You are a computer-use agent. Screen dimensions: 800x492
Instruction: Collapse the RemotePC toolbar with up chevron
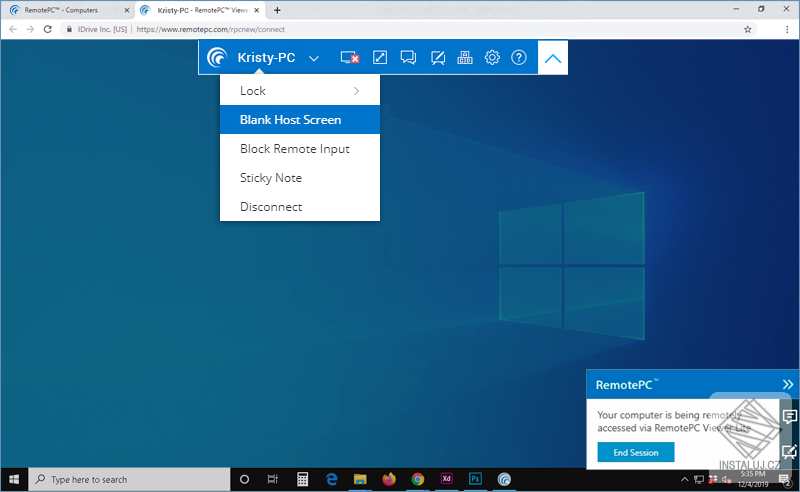553,58
